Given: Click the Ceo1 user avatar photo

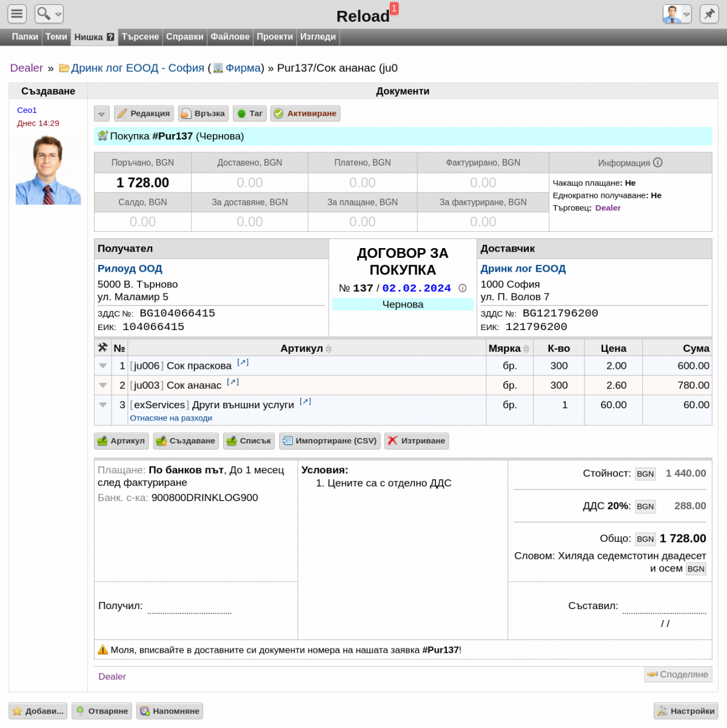Looking at the screenshot, I should click(48, 170).
